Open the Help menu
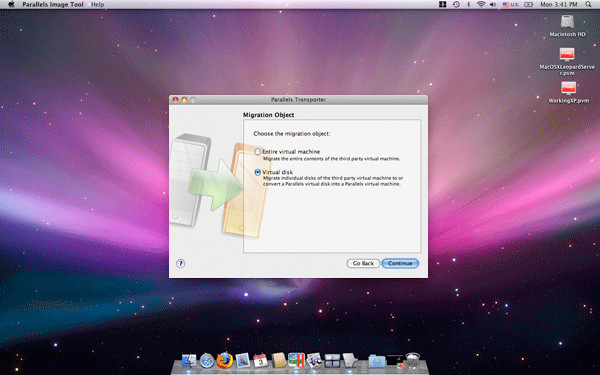This screenshot has height=375, width=600. point(98,5)
